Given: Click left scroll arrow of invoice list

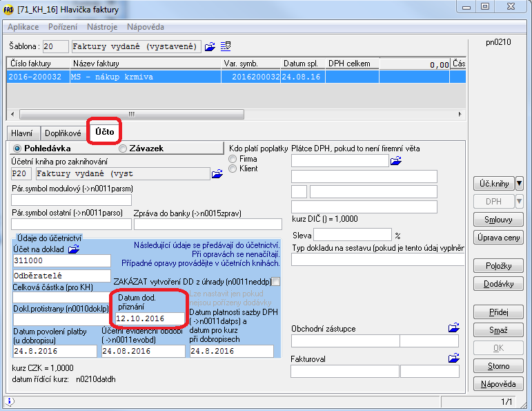Looking at the screenshot, I should (x=12, y=114).
